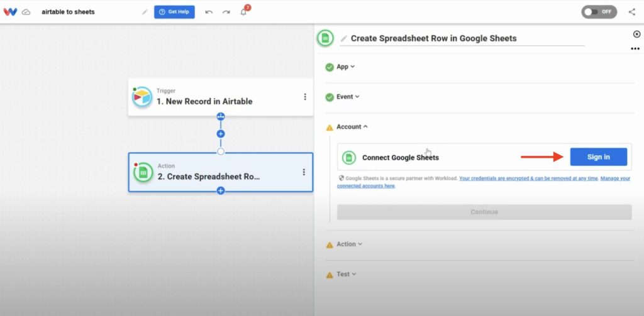Click Google Sheets icon in Connect row
644x316 pixels.
tap(348, 157)
